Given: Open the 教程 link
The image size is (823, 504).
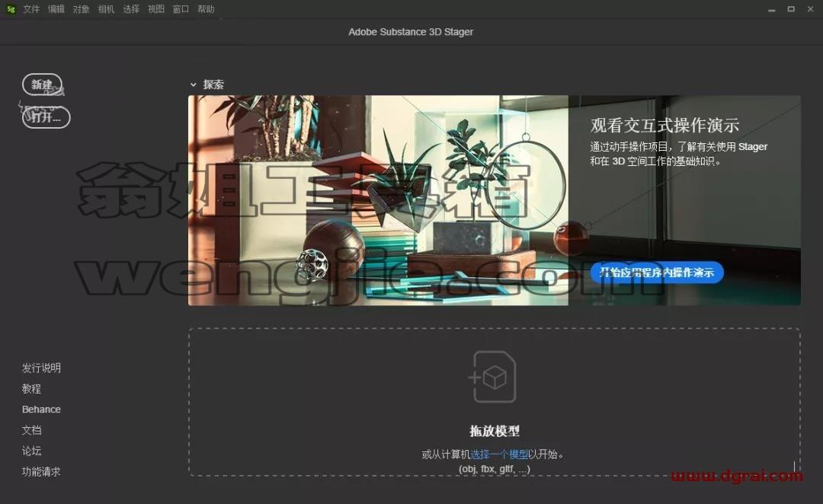Looking at the screenshot, I should tap(31, 388).
